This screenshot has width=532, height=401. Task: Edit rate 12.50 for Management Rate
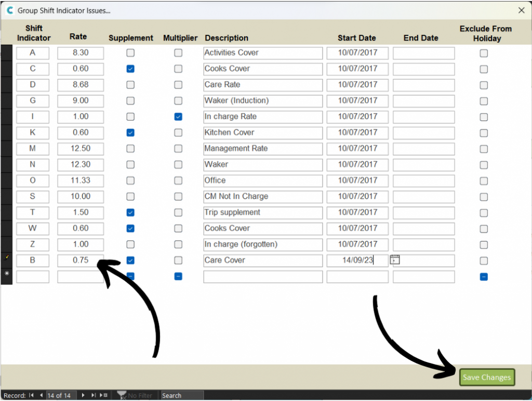81,149
